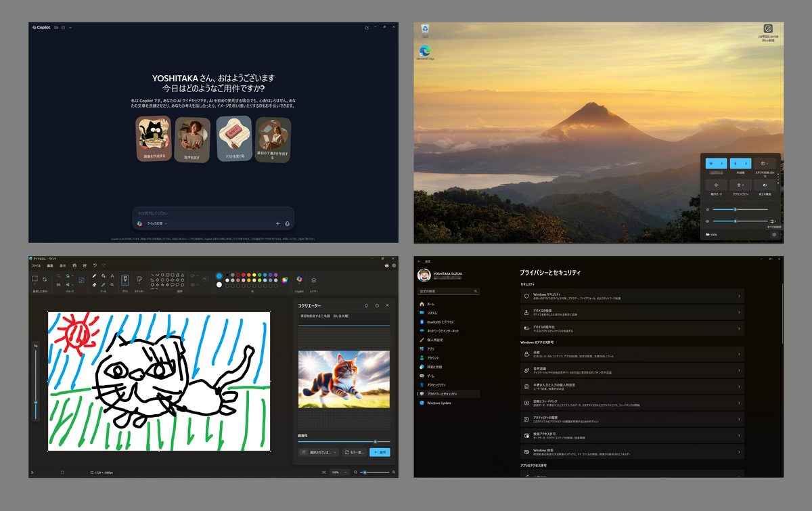Image resolution: width=812 pixels, height=511 pixels.
Task: Toggle Airplane mode in quick settings
Action: 717,185
